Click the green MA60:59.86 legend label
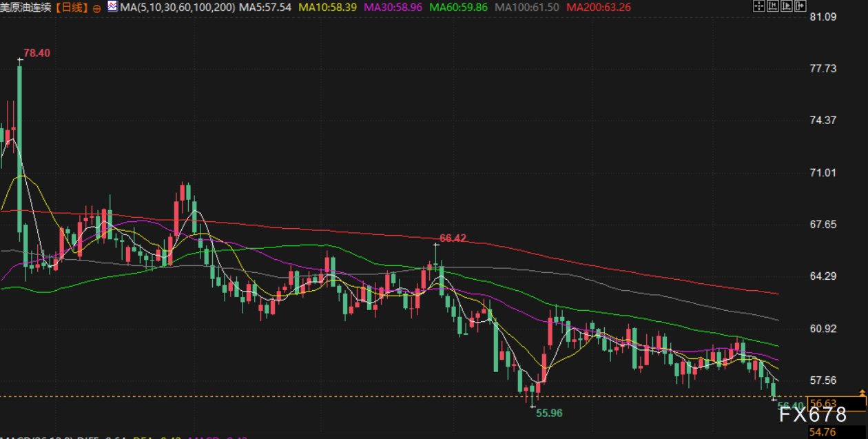 click(458, 8)
